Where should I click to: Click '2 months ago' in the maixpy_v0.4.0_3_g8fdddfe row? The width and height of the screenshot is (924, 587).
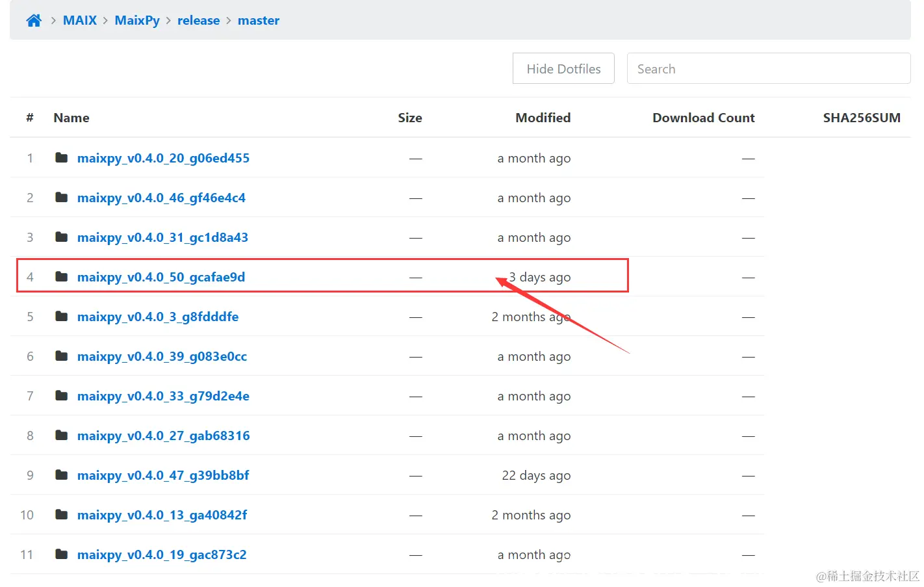coord(531,317)
